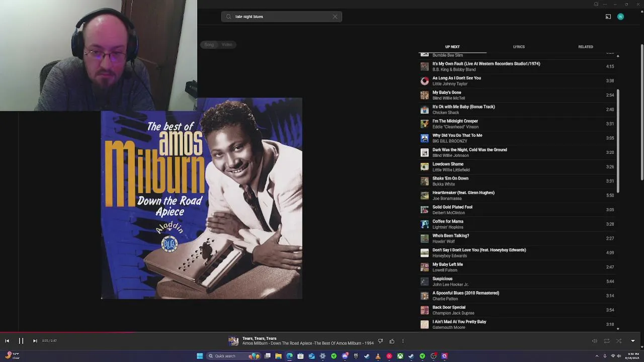Play I'm The Midnight Creeper

518,124
